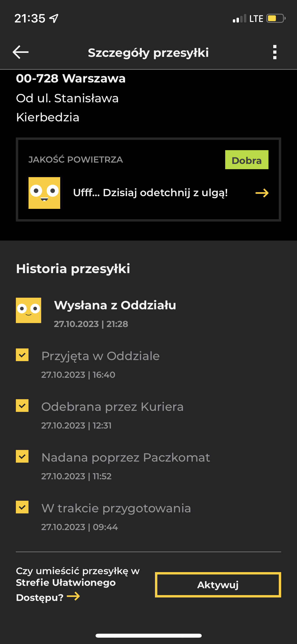The height and width of the screenshot is (644, 297).
Task: Click the checkbox next to W trakcie przygotowania
Action: click(x=22, y=507)
